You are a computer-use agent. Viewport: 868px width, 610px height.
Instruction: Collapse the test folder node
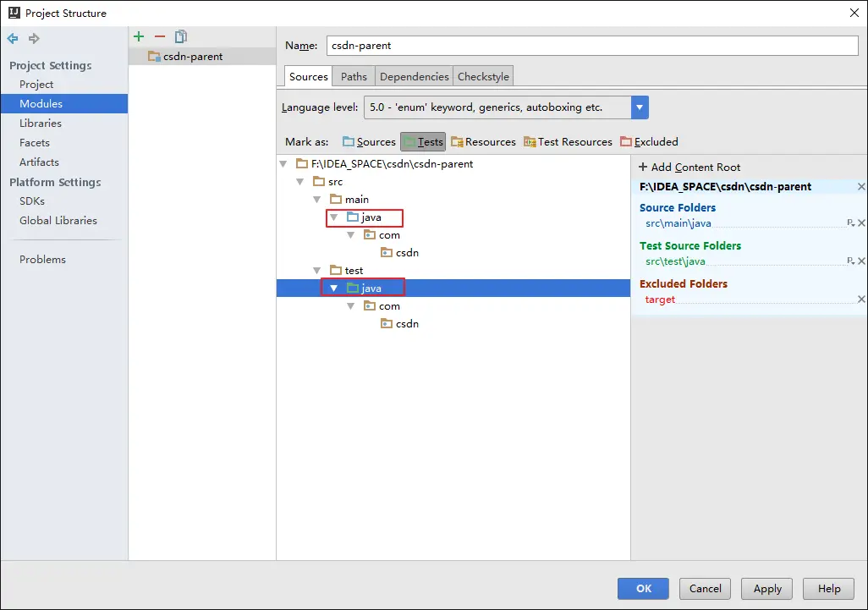pos(317,271)
